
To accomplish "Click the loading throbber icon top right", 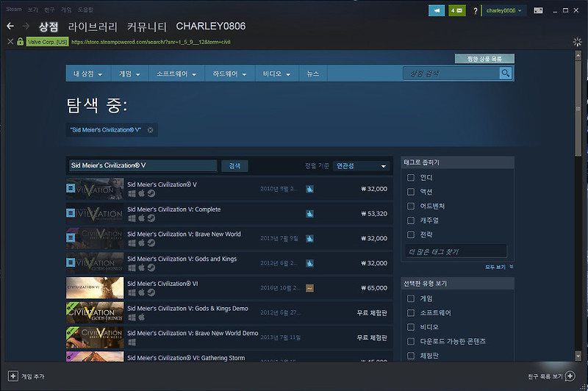I will pyautogui.click(x=577, y=42).
